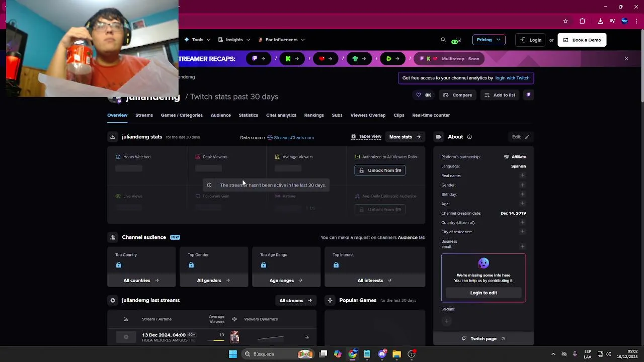Open the Windows Start menu
The image size is (644, 362).
coord(233,354)
